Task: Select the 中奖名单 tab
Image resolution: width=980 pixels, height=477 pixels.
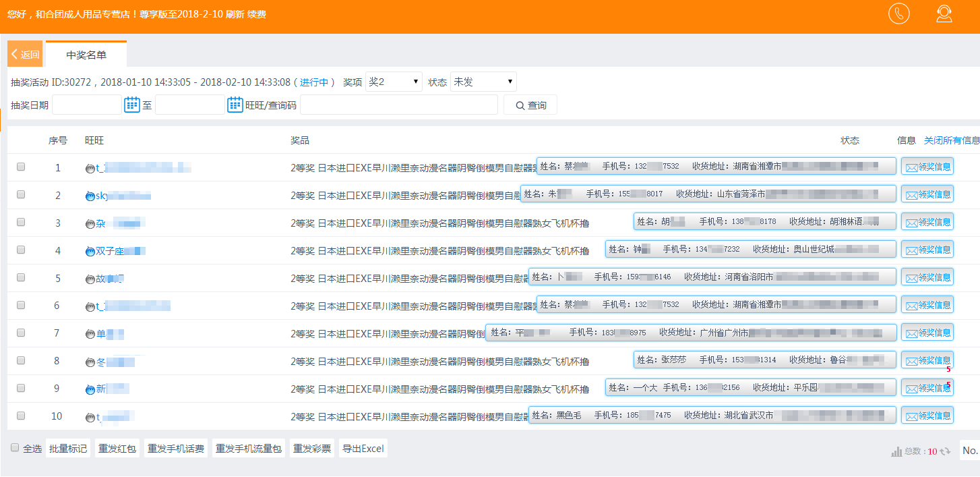Action: (86, 55)
